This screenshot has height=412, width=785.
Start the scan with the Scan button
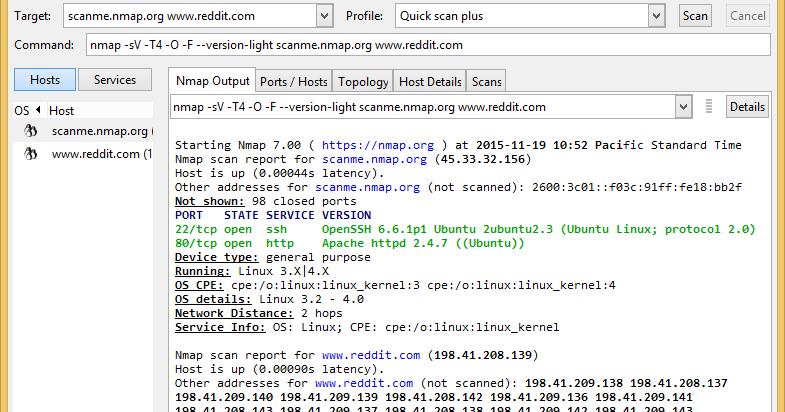(695, 16)
